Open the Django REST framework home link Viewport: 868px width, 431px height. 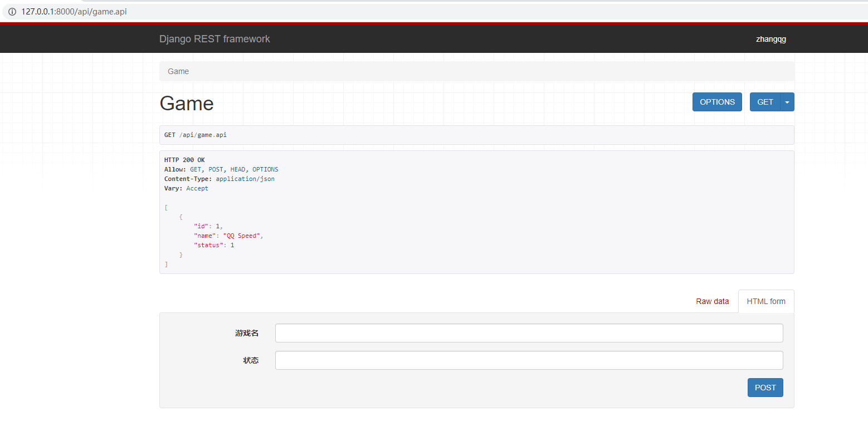coord(214,39)
